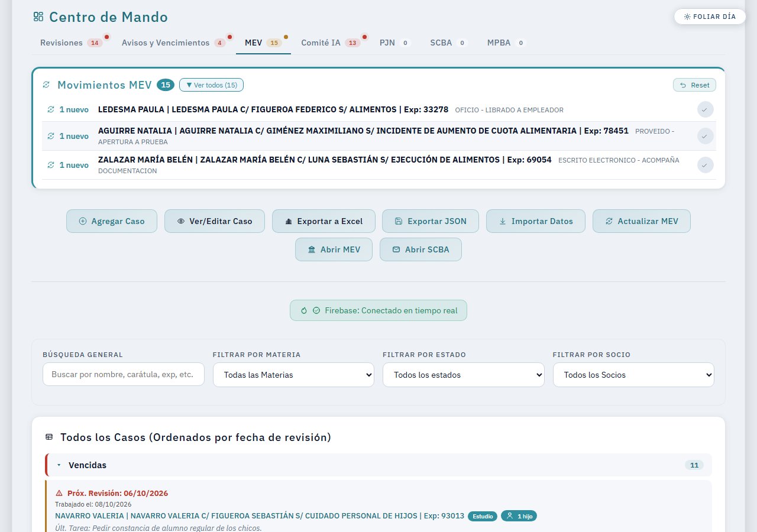Click the flame icon in the Firebase status
Screen dimensions: 757x532
point(304,310)
